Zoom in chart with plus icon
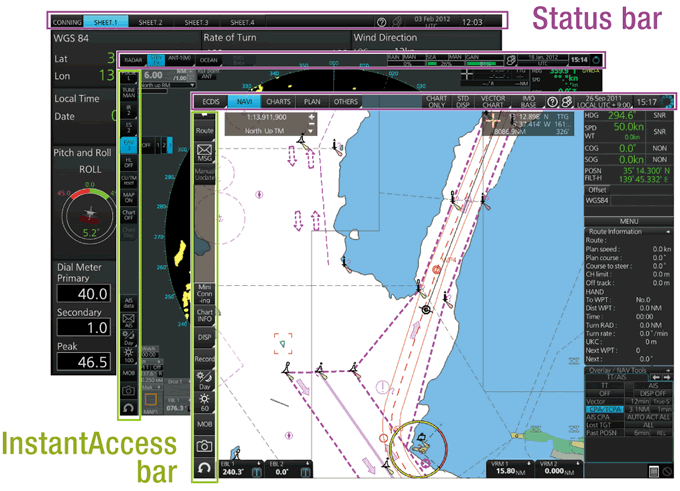This screenshot has width=680, height=491. (x=311, y=117)
